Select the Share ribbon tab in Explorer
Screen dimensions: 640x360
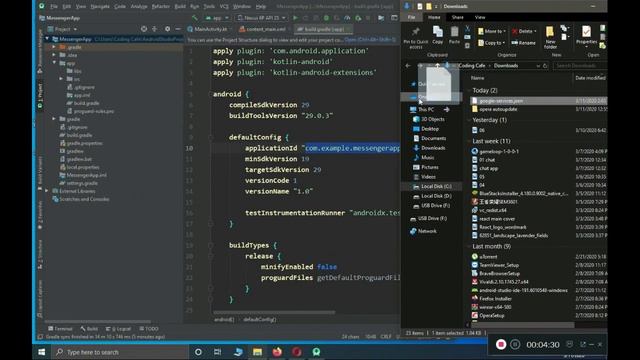point(458,17)
